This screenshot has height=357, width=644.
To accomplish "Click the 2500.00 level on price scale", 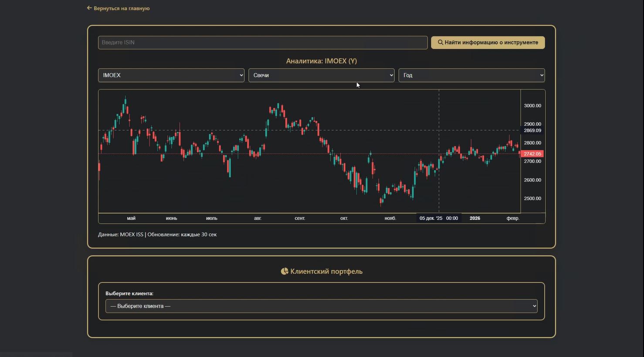I will pos(532,198).
